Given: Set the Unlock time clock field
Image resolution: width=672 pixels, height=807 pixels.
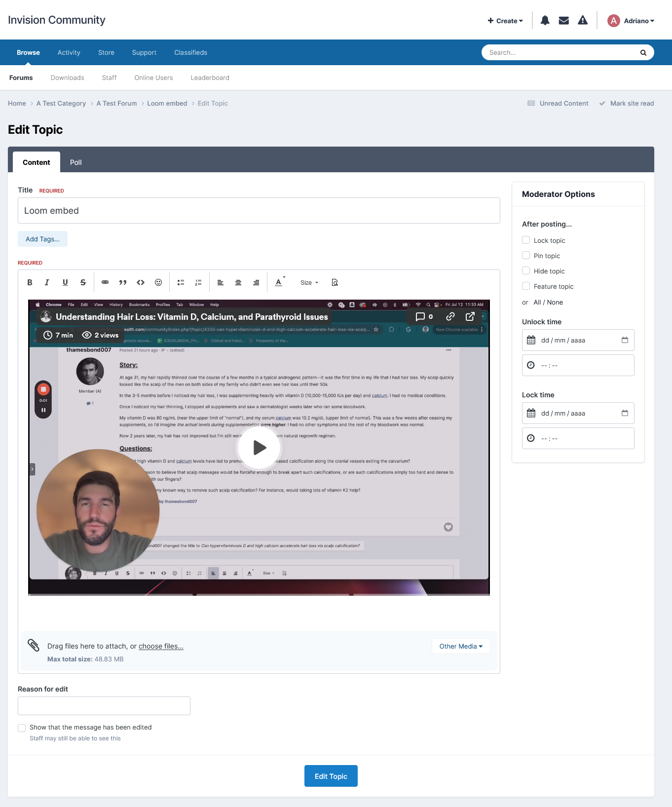Looking at the screenshot, I should pos(578,365).
